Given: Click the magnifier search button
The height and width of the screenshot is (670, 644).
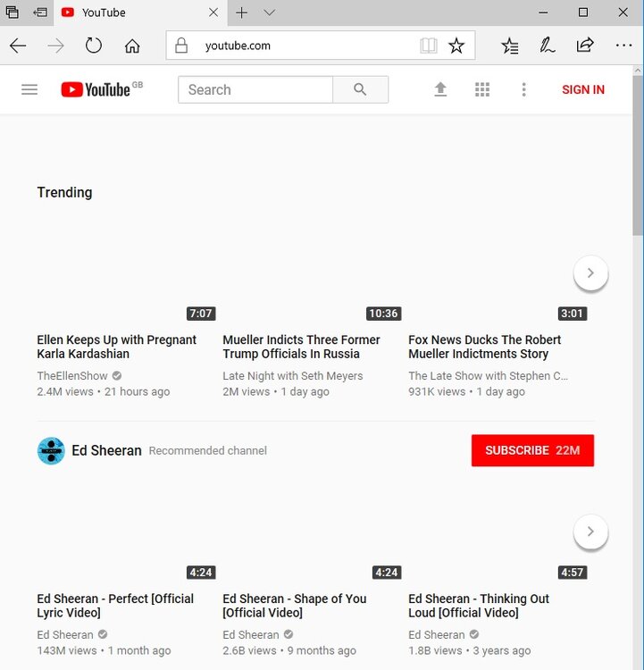Looking at the screenshot, I should click(x=360, y=89).
